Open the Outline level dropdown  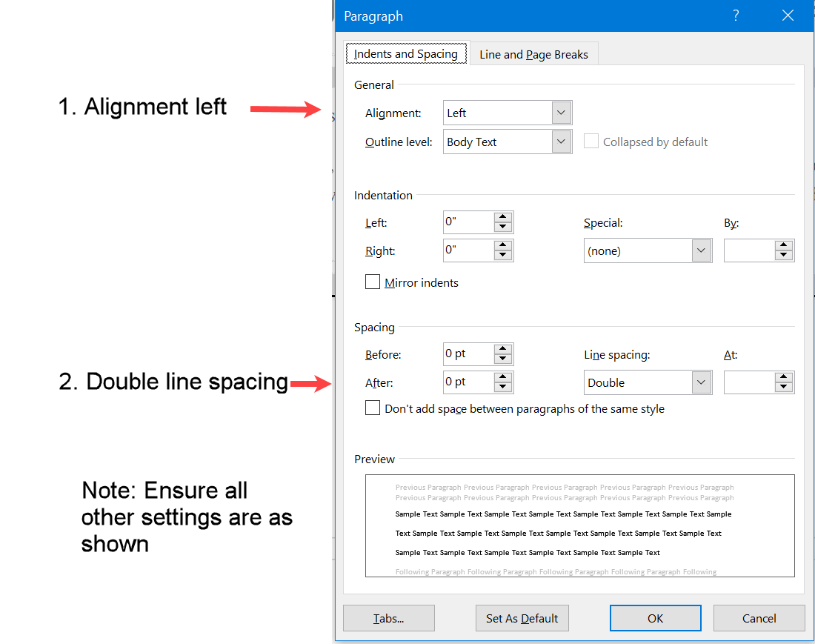(561, 142)
